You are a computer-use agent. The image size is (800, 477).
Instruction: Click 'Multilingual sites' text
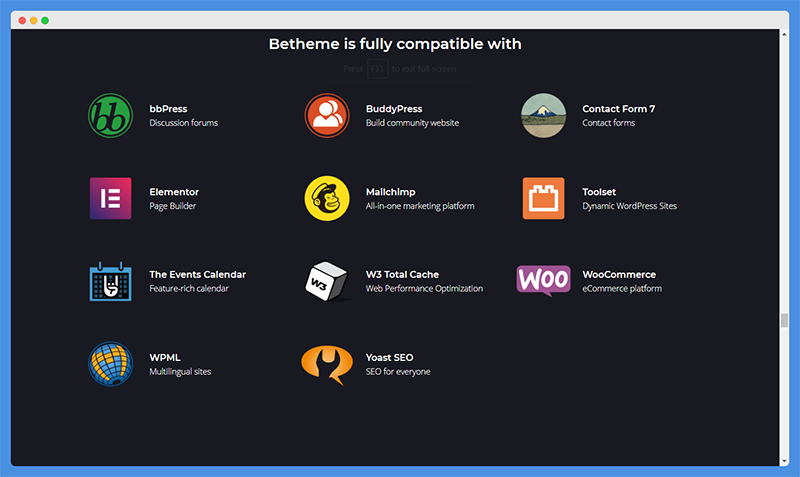(180, 372)
